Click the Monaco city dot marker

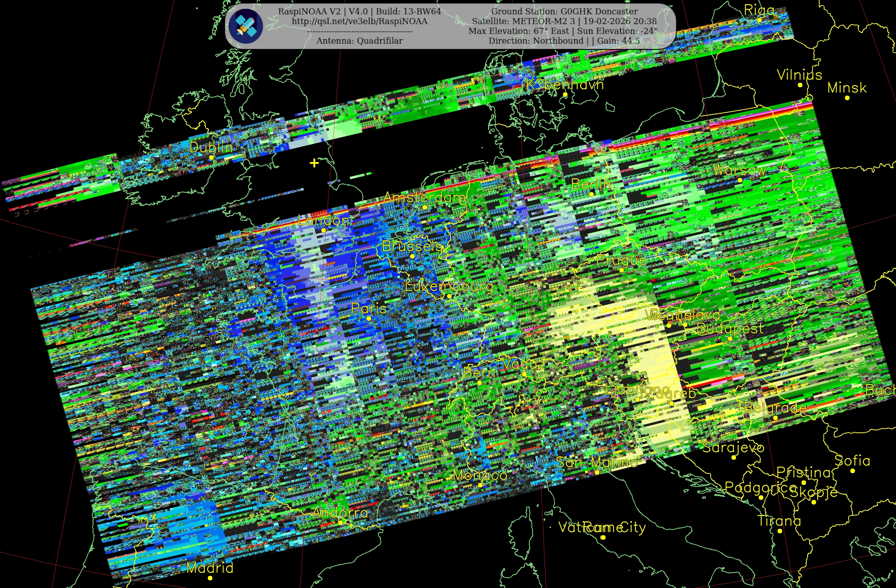click(480, 485)
